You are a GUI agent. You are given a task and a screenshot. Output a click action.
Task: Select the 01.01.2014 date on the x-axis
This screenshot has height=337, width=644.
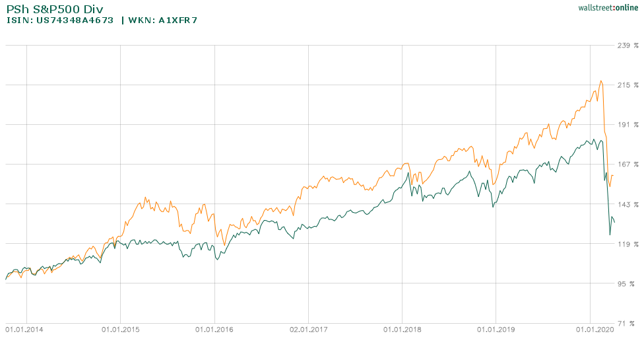point(26,328)
